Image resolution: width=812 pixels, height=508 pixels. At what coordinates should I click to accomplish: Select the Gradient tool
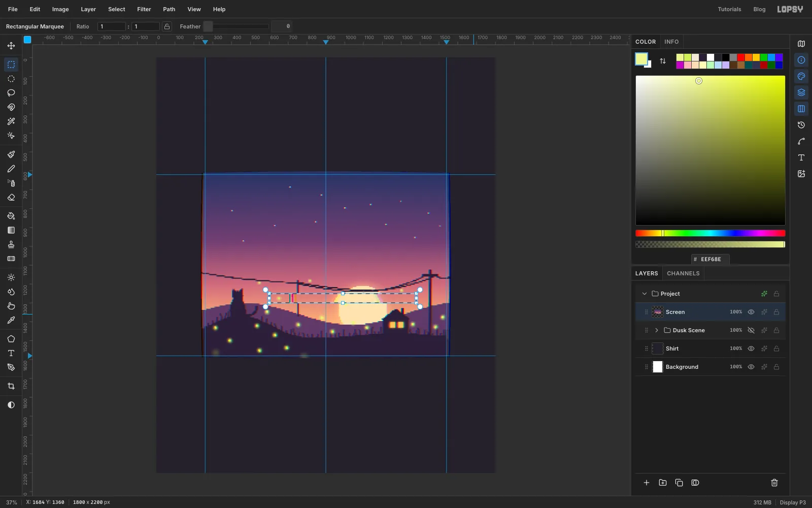pyautogui.click(x=11, y=230)
